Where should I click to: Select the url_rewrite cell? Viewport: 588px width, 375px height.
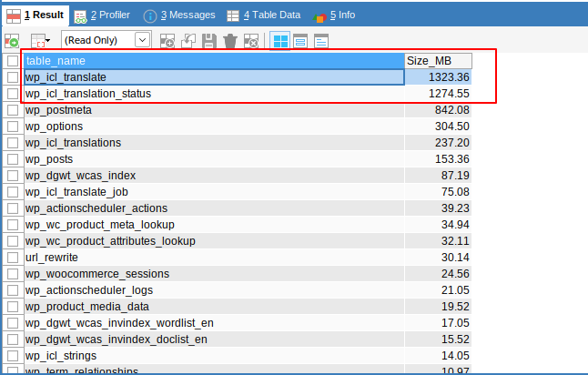point(214,258)
